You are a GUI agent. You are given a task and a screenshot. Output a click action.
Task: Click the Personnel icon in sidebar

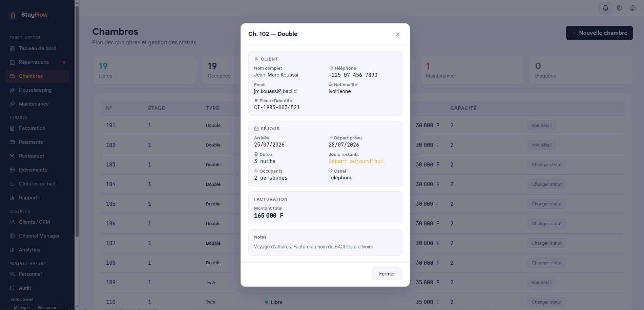(x=12, y=274)
